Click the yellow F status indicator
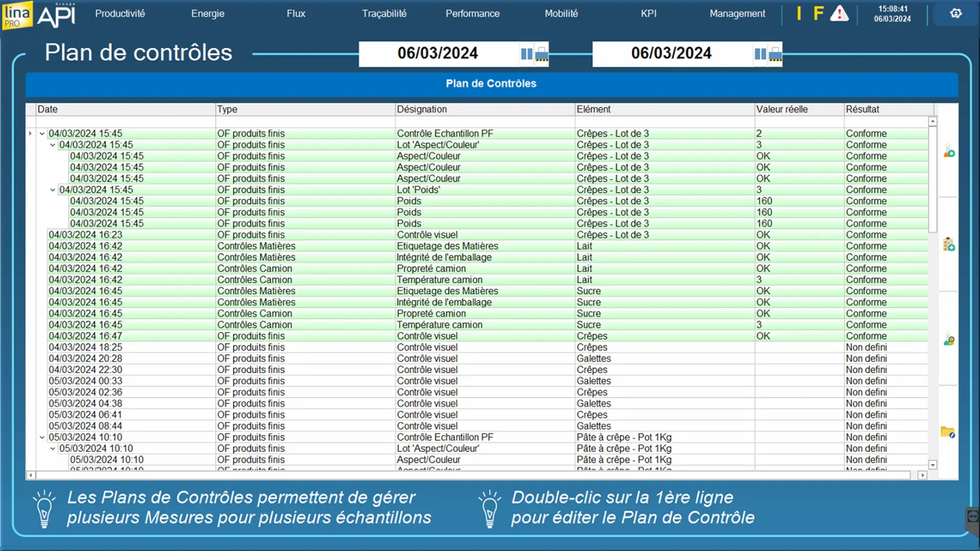Viewport: 980px width, 551px height. click(818, 13)
